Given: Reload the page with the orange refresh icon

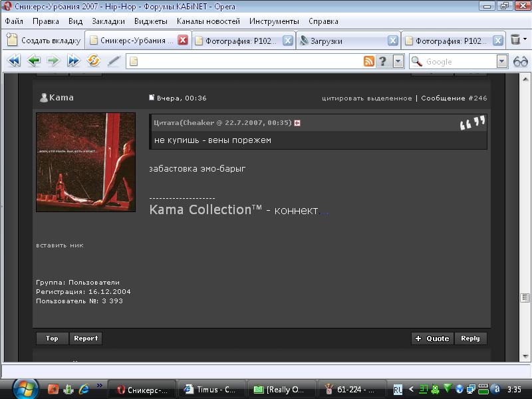Looking at the screenshot, I should pyautogui.click(x=93, y=61).
